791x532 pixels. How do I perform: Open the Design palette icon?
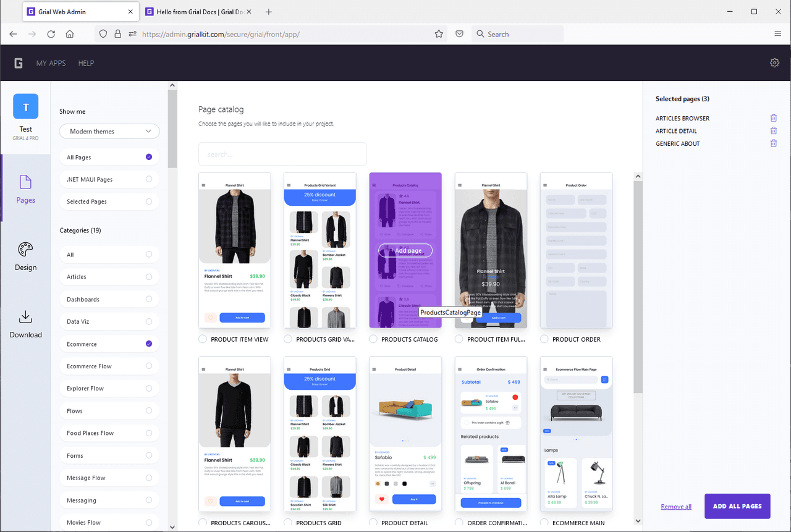point(25,250)
